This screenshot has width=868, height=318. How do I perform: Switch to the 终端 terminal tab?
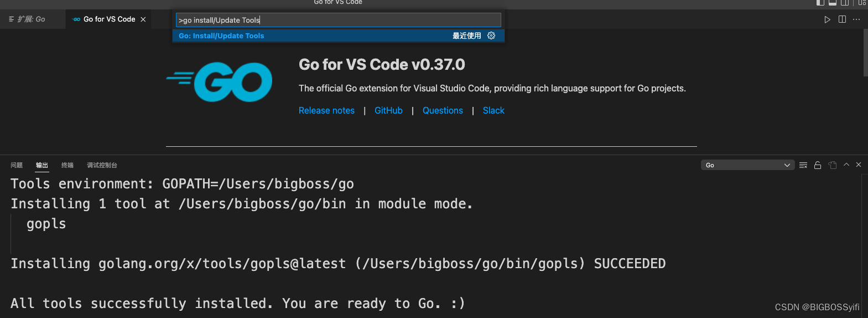point(67,165)
